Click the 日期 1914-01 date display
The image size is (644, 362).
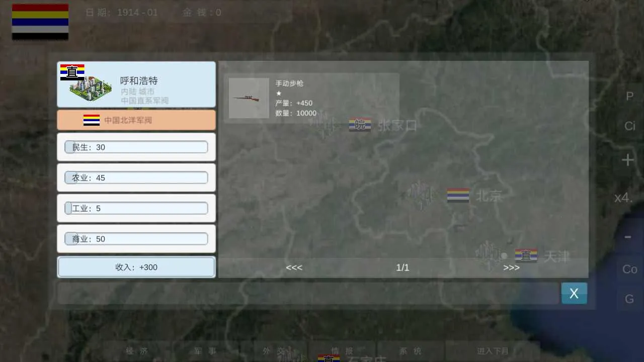121,13
